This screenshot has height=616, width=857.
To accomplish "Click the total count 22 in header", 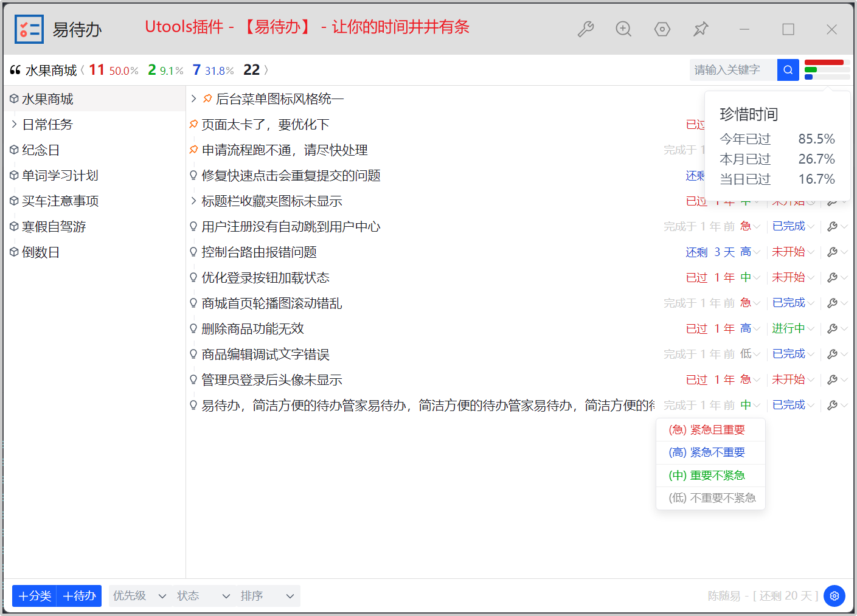I will (x=251, y=70).
